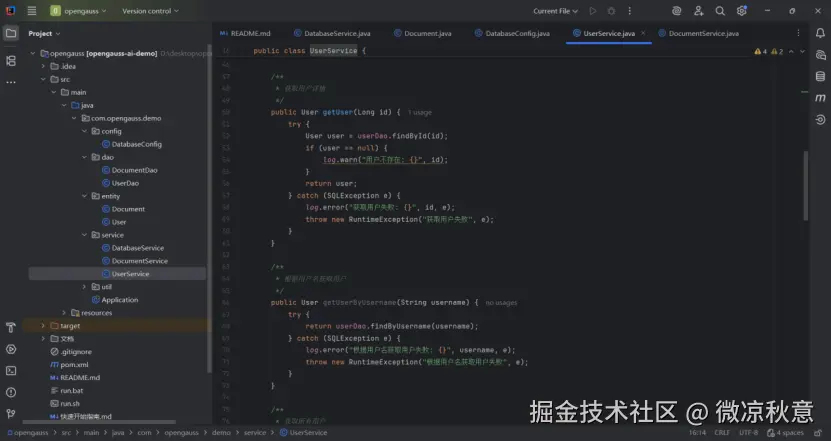831x442 pixels.
Task: Open the Project tool window icon
Action: coord(11,33)
